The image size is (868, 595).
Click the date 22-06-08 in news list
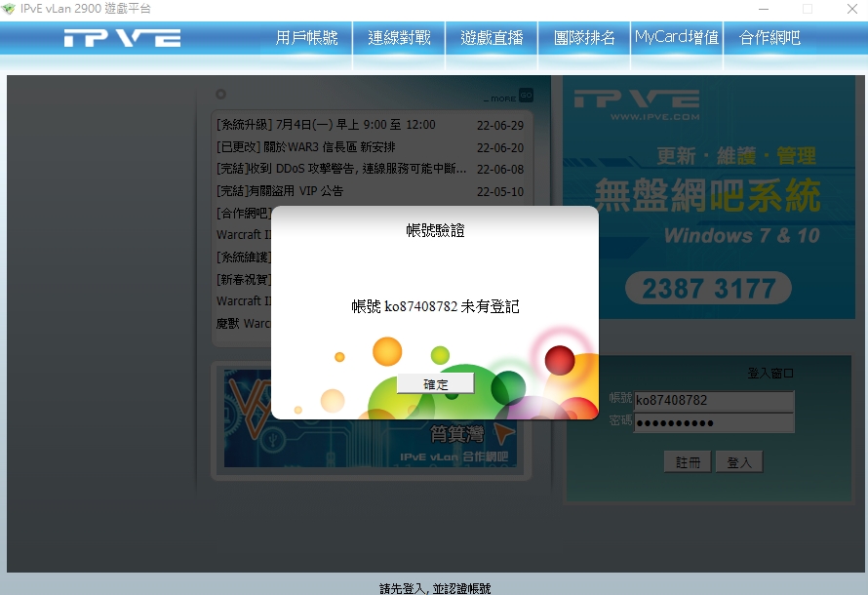coord(500,170)
